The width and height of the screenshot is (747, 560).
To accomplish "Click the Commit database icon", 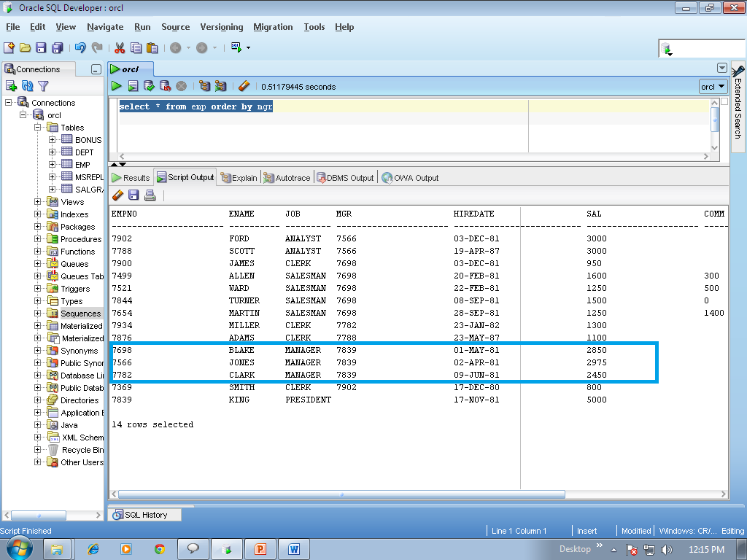I will tap(149, 86).
